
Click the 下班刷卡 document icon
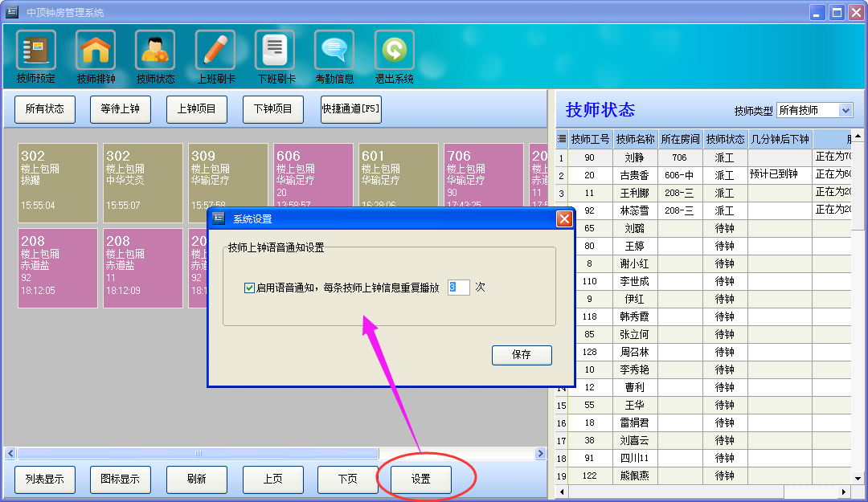(x=275, y=51)
